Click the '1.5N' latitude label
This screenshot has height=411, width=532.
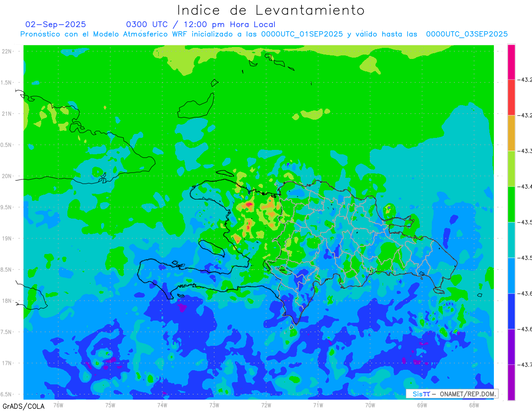[x=7, y=82]
